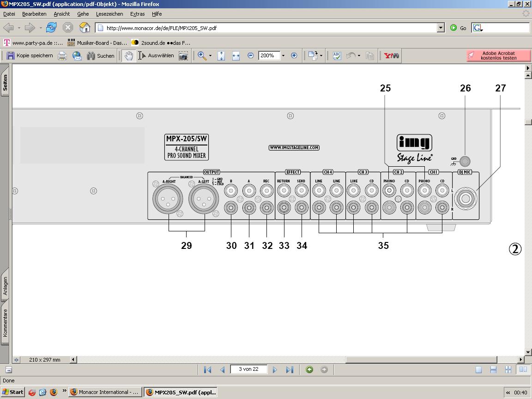Switch to Monacor International taskbar window
Screen dimensions: 532x399
[105, 392]
